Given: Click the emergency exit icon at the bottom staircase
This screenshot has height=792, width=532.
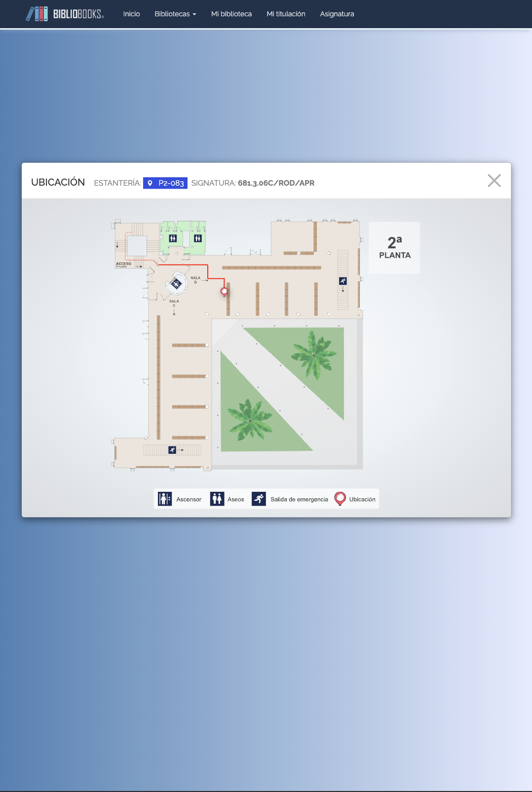Looking at the screenshot, I should tap(172, 450).
